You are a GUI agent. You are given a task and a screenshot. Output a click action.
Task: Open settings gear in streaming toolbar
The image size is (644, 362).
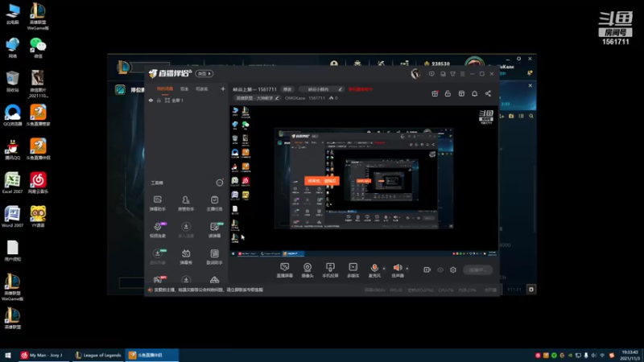coord(453,269)
